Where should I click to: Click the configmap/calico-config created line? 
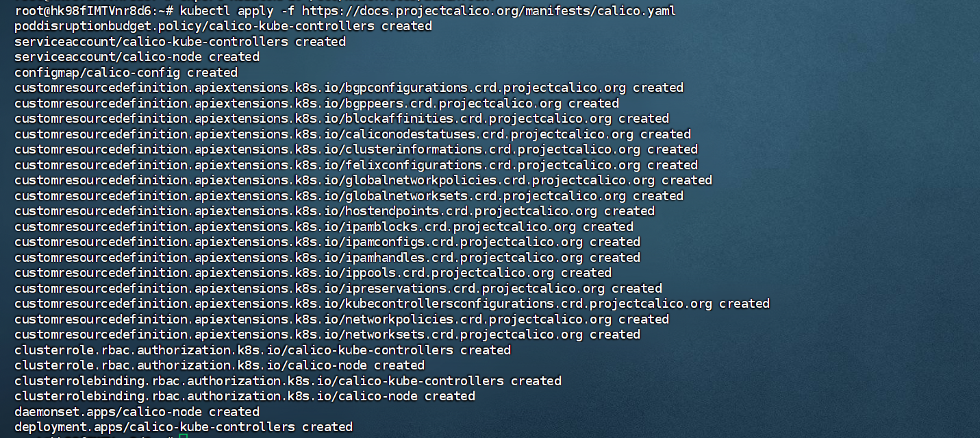(x=126, y=73)
